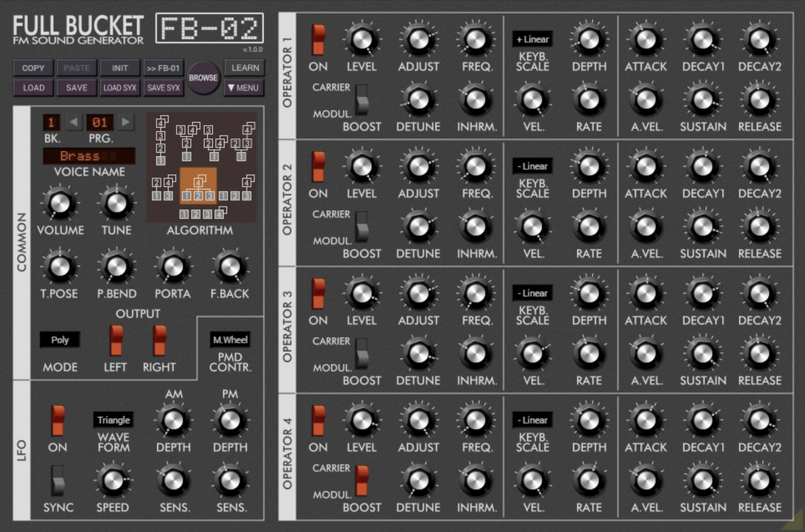Open the M.Wheel PMD controller menu
The width and height of the screenshot is (805, 532).
point(230,340)
